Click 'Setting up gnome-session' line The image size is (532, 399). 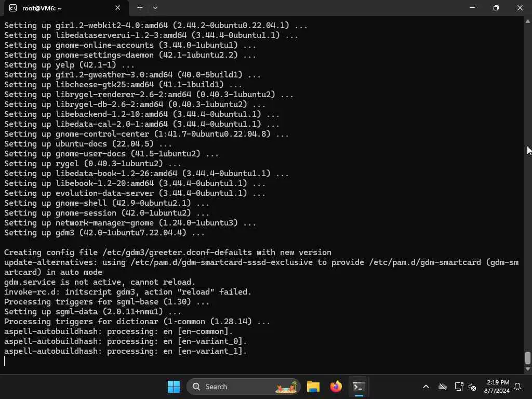click(107, 213)
